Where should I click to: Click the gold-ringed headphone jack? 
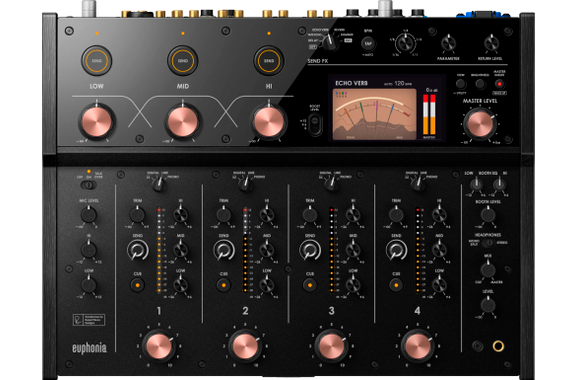pyautogui.click(x=498, y=346)
